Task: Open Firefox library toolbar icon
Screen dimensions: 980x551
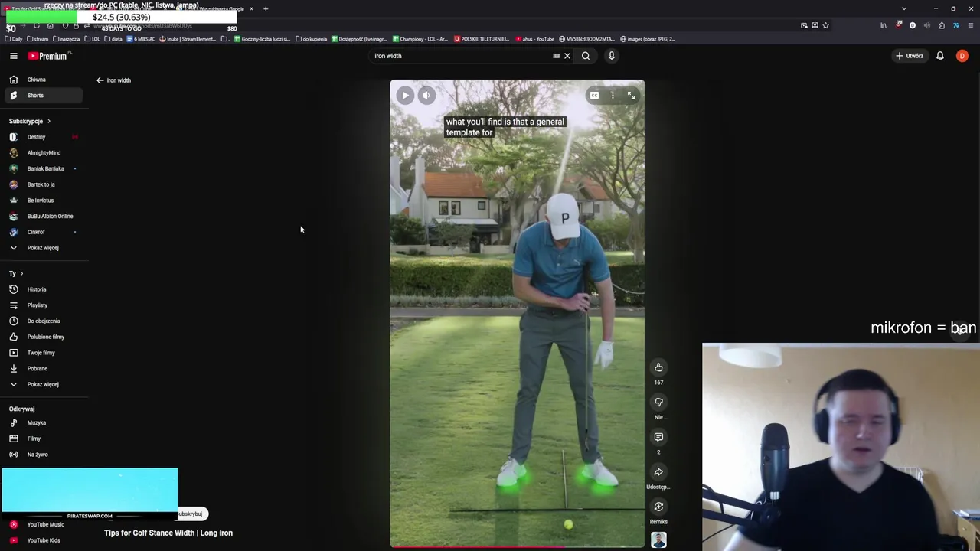Action: click(883, 25)
